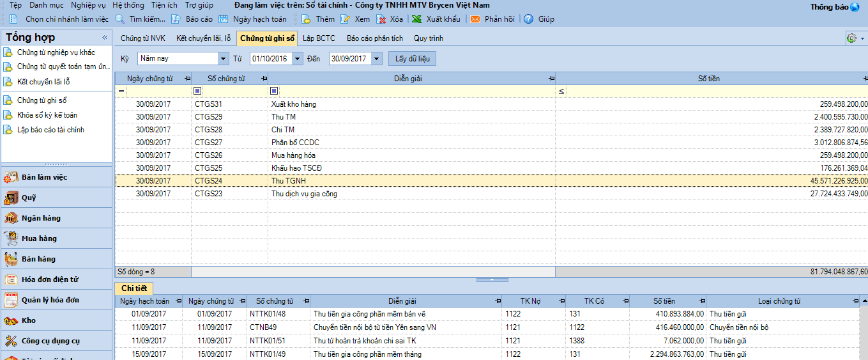Click Xuất khẩu export toolbar button

436,19
